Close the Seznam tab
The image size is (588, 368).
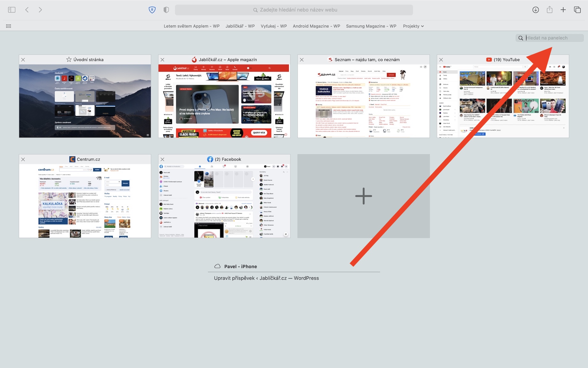[302, 60]
